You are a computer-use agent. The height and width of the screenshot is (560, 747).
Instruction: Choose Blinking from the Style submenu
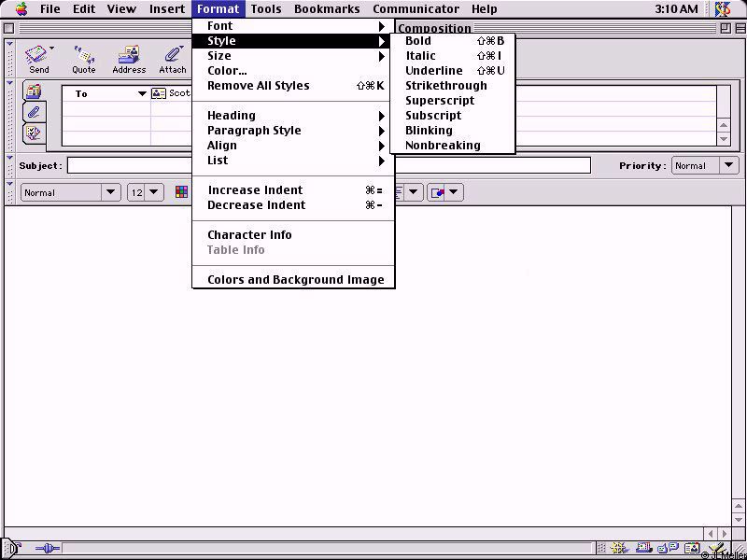point(453,130)
